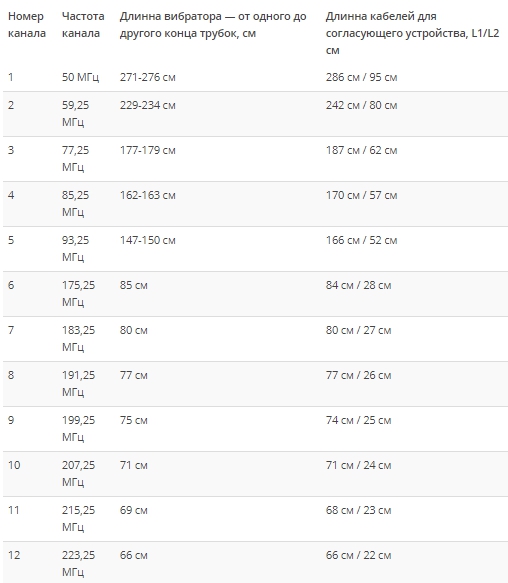Click the 68 см / 23 см cable cell

pyautogui.click(x=359, y=510)
